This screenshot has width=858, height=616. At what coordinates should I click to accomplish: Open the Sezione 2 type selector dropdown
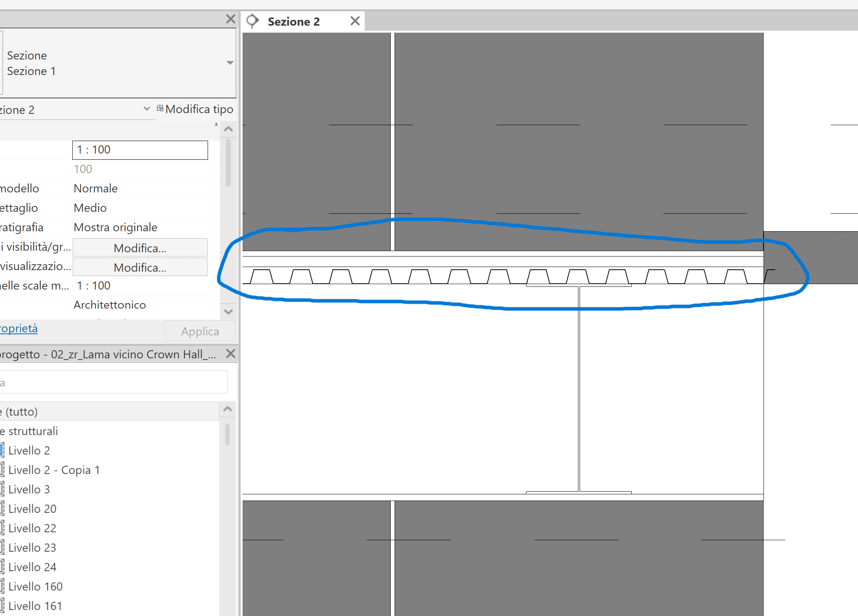pos(146,109)
